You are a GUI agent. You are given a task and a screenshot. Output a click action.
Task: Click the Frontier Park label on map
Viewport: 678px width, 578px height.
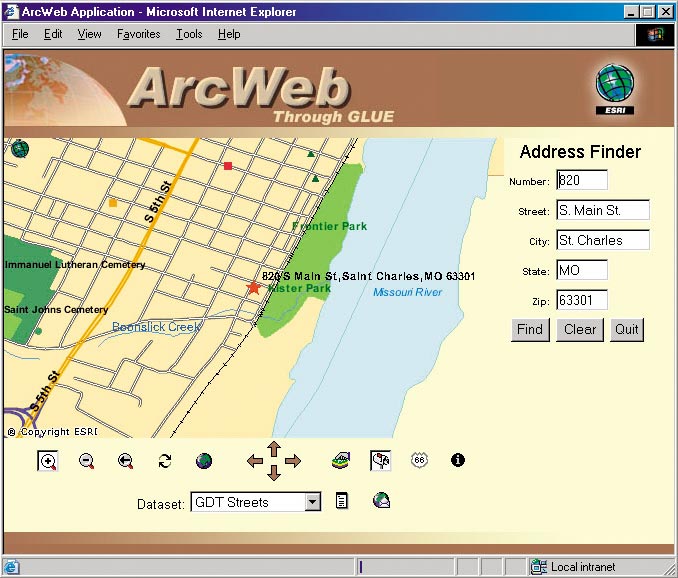point(329,226)
